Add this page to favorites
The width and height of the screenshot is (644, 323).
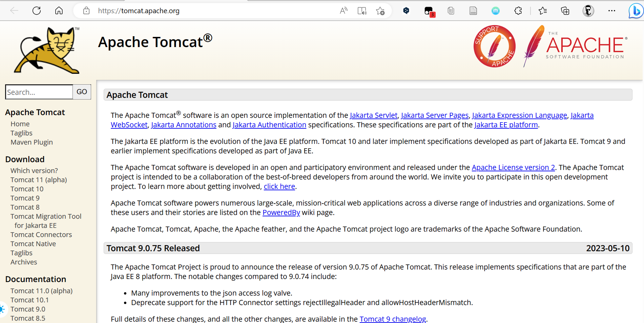380,11
